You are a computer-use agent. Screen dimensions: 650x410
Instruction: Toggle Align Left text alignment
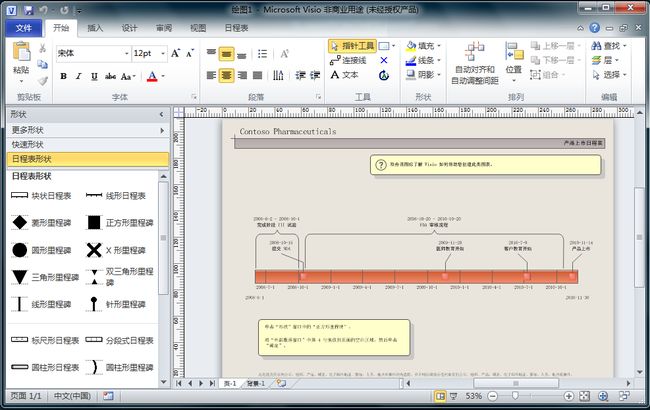click(211, 75)
